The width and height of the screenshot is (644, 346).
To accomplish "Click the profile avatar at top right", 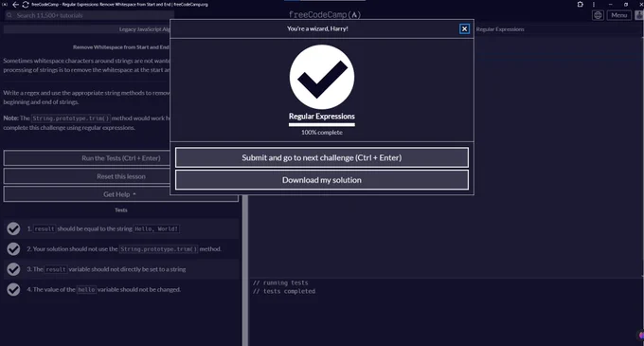I will pyautogui.click(x=639, y=15).
